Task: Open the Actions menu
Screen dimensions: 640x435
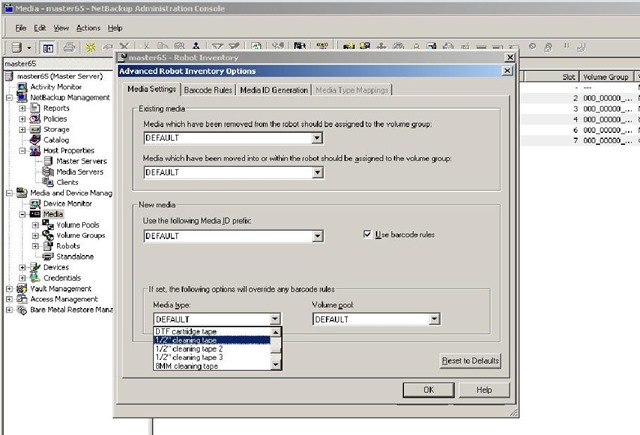Action: point(88,28)
